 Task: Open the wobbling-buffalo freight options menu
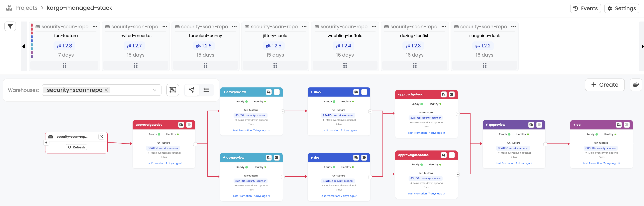374,26
